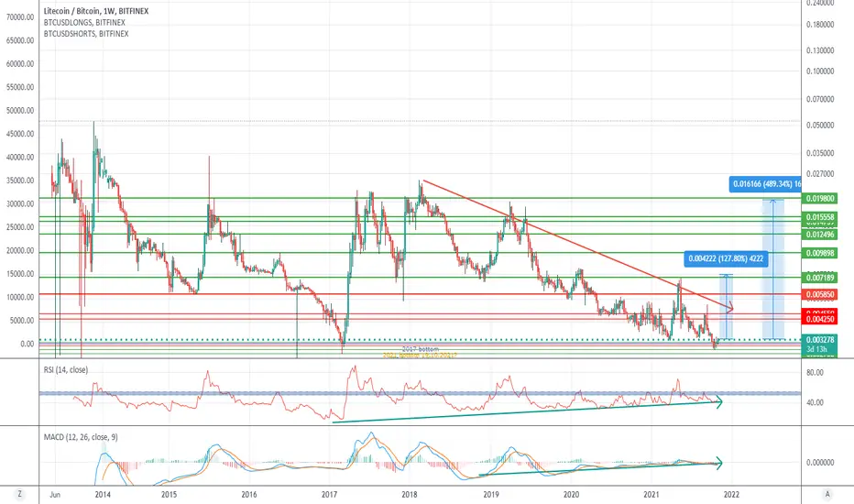Screen dimensions: 854x504
Task: Click 2017 on the time axis
Action: (x=329, y=495)
